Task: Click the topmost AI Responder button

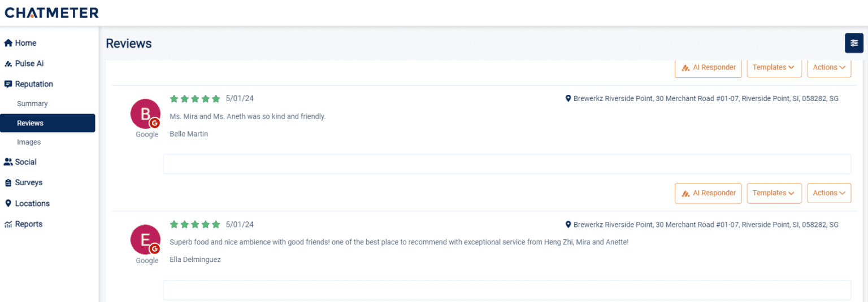Action: [x=709, y=67]
